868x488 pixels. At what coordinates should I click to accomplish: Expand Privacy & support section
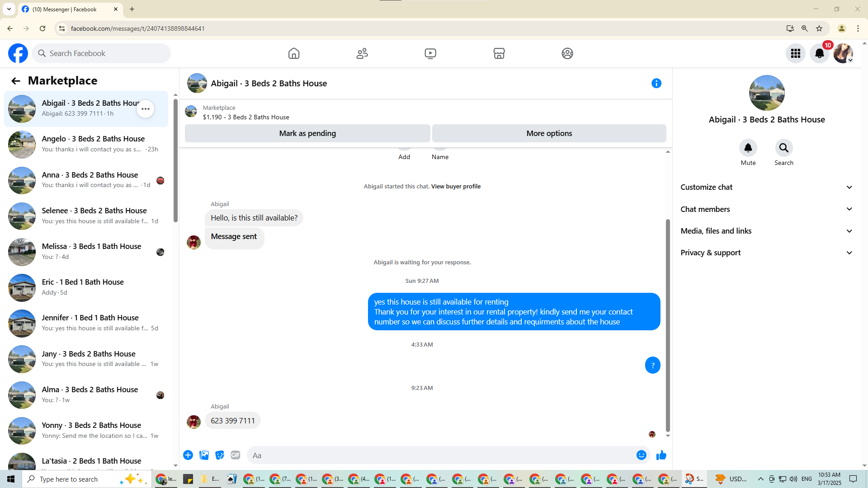767,253
